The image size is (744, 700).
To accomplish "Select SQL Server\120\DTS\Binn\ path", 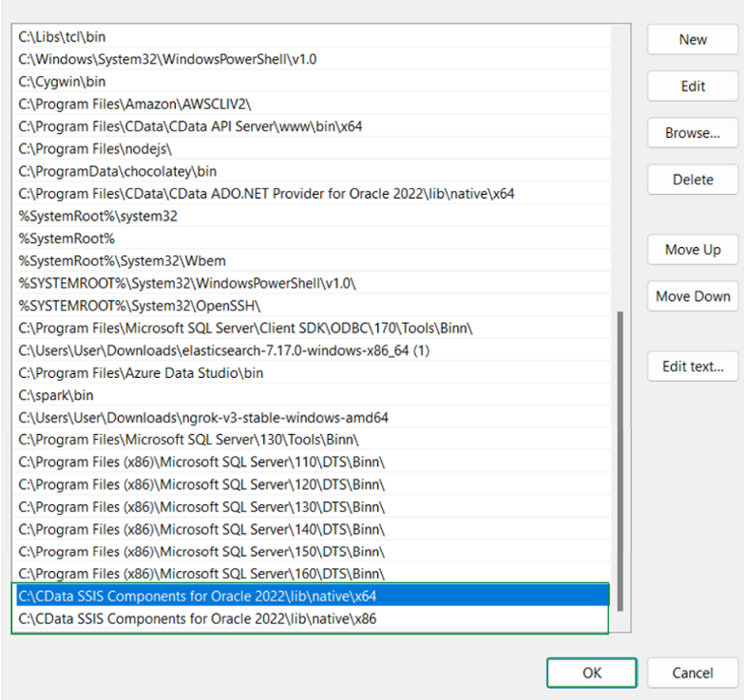I will point(312,484).
